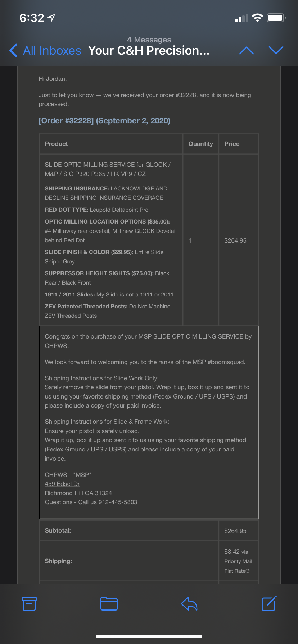Tap the location arrow in status bar
This screenshot has width=298, height=644.
coord(51,18)
